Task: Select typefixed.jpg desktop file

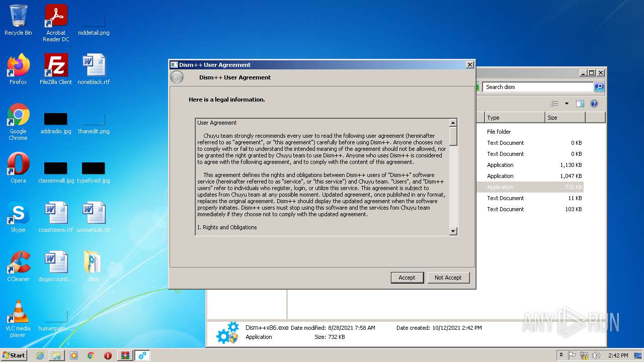Action: (94, 171)
